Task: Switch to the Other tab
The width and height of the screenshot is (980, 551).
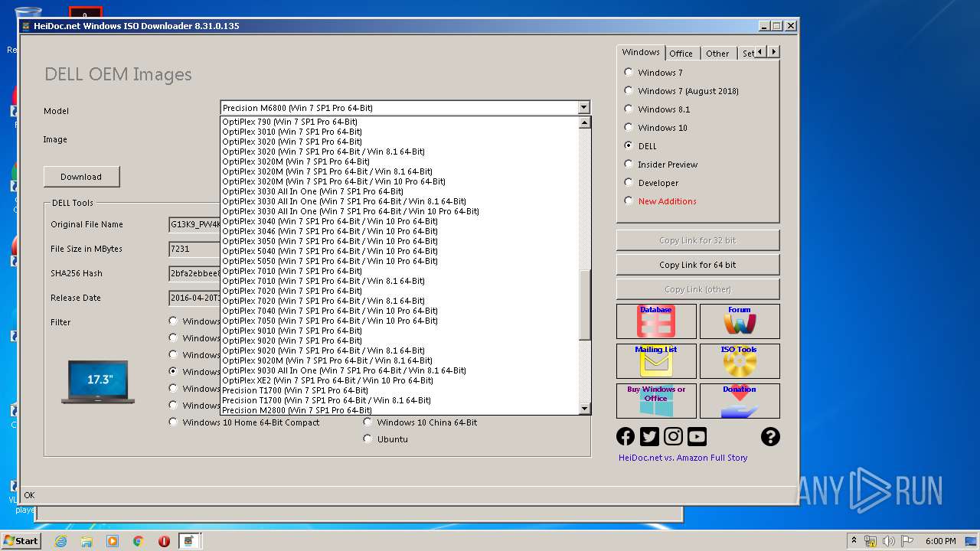Action: point(717,54)
